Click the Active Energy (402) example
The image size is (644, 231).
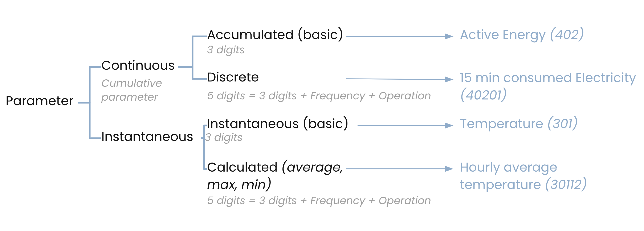522,35
